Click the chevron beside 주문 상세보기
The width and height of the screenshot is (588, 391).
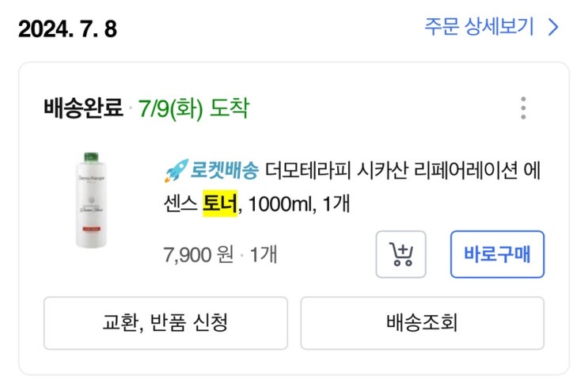(x=553, y=28)
